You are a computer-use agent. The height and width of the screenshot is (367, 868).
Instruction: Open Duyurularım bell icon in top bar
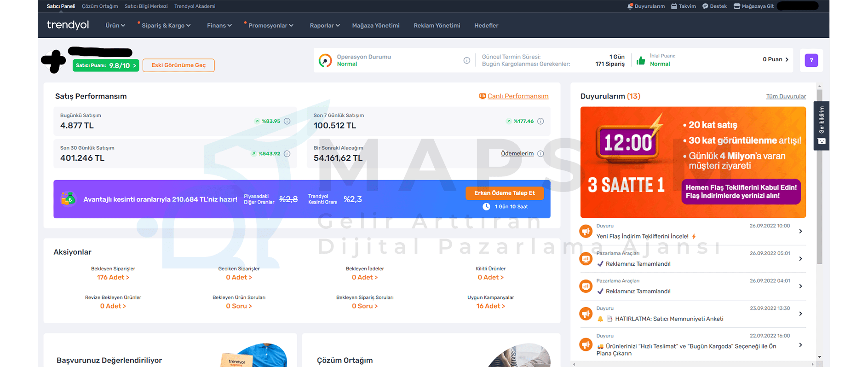pyautogui.click(x=630, y=6)
